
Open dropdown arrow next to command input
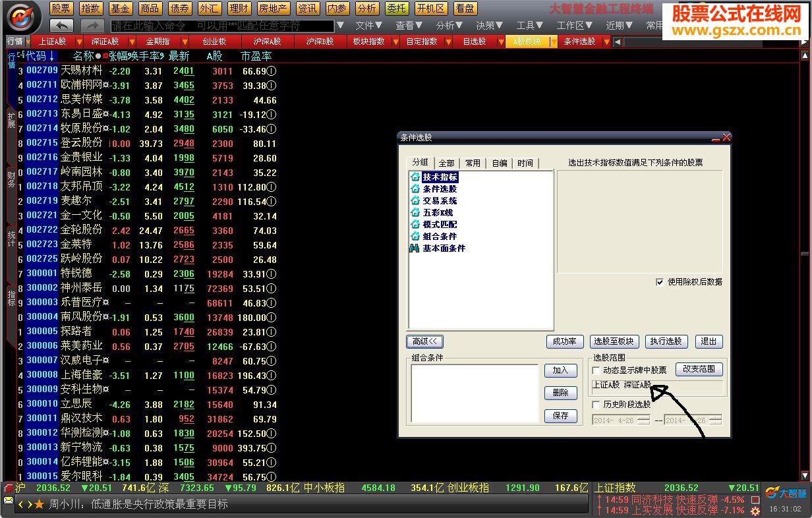pyautogui.click(x=340, y=26)
